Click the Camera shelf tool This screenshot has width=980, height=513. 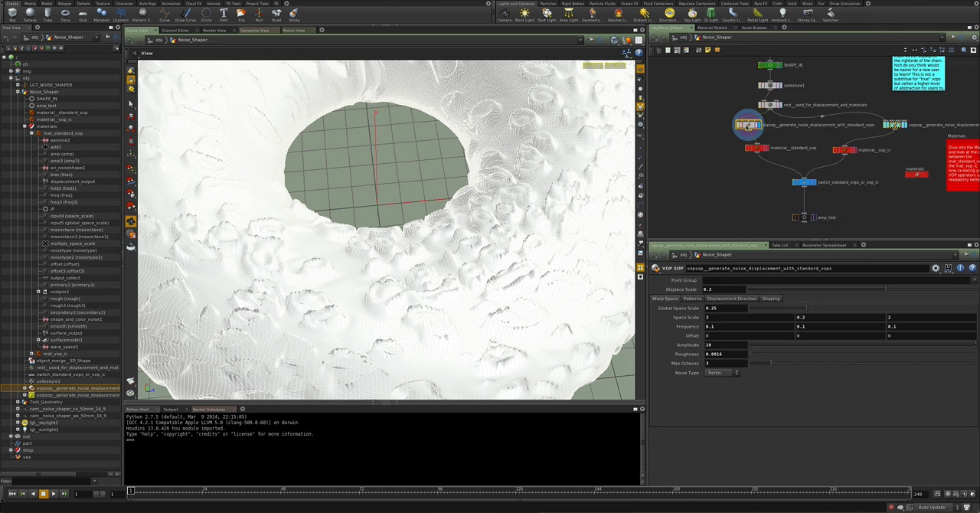tap(505, 15)
